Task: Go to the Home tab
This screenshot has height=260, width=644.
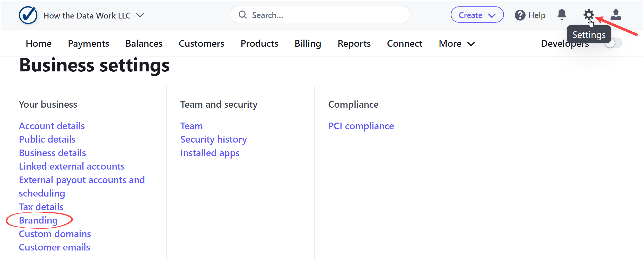Action: (39, 44)
